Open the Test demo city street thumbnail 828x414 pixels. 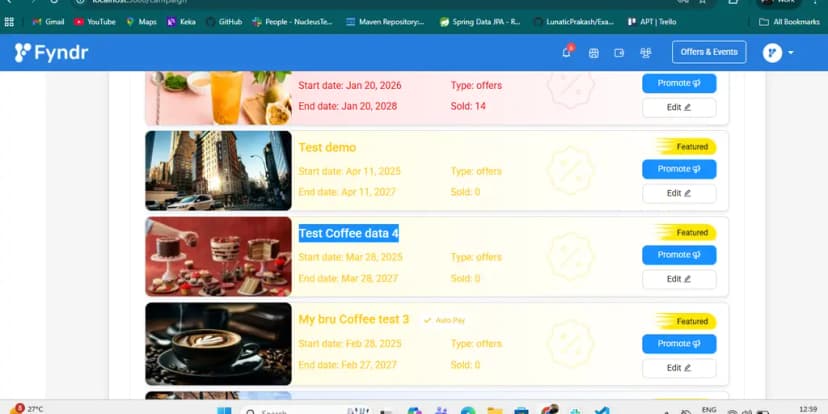219,171
